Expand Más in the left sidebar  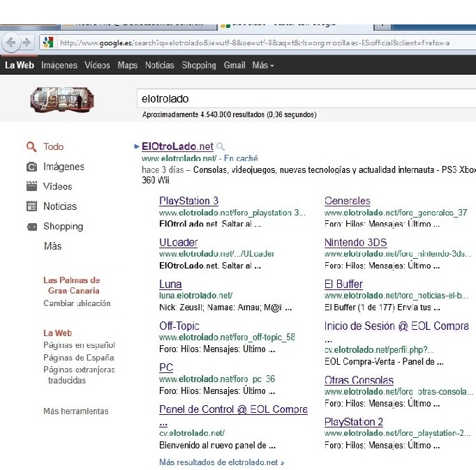click(x=52, y=246)
